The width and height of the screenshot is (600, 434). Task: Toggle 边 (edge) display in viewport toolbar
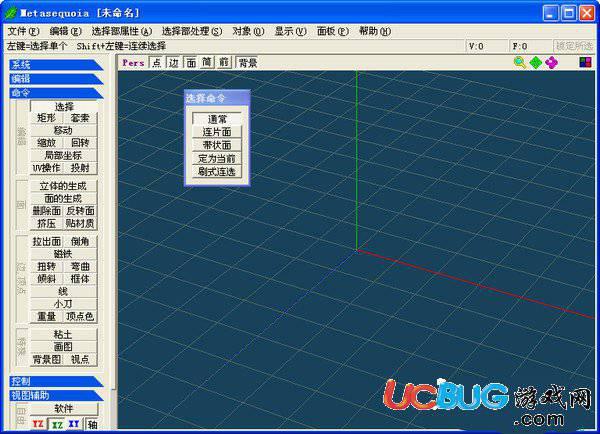[174, 63]
